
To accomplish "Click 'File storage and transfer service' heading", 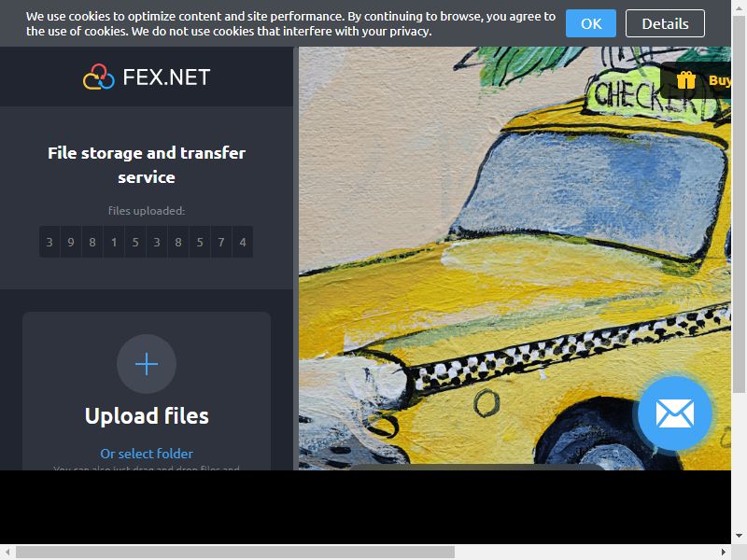I will pyautogui.click(x=147, y=165).
